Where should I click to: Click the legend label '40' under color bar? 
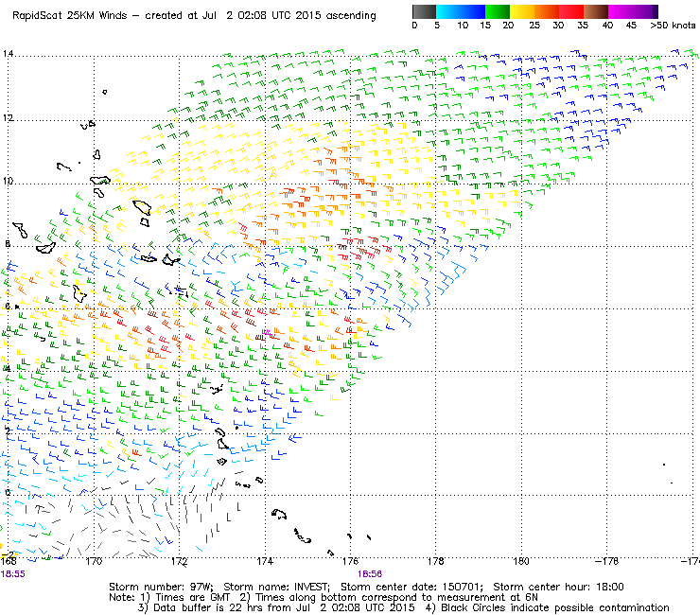coord(607,26)
